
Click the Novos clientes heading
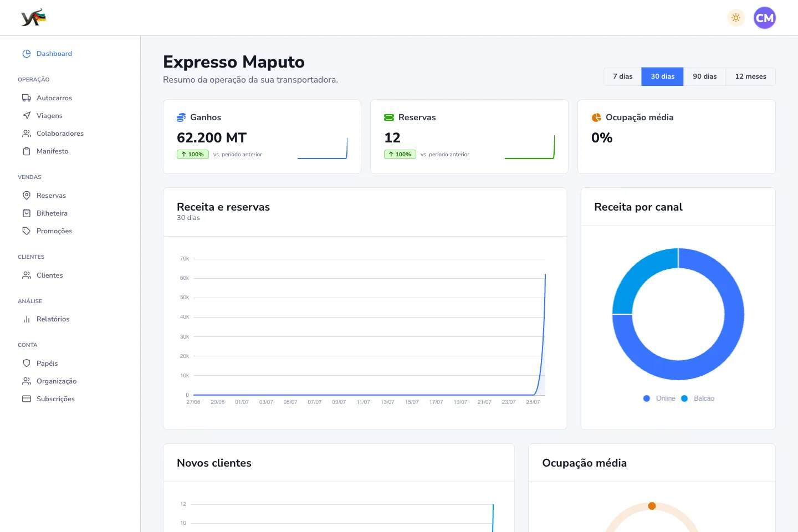pos(214,463)
